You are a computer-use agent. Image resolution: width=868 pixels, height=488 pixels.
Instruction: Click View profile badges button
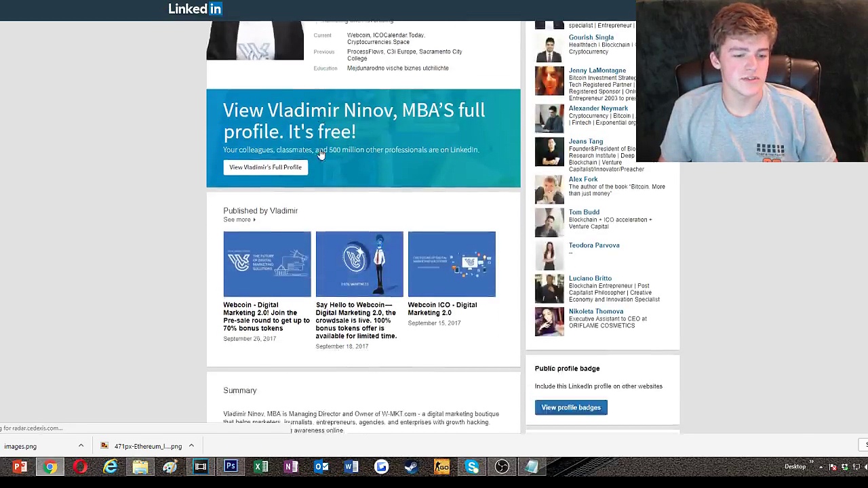(x=571, y=407)
